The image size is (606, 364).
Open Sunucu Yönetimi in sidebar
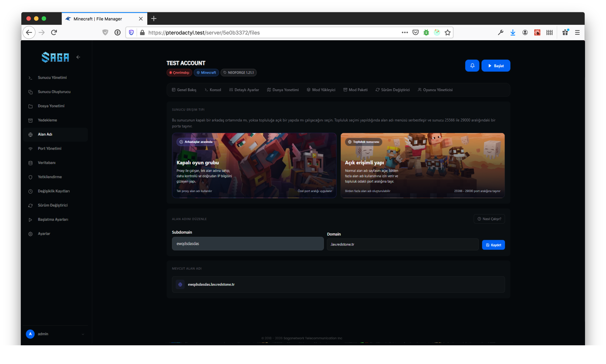point(55,77)
